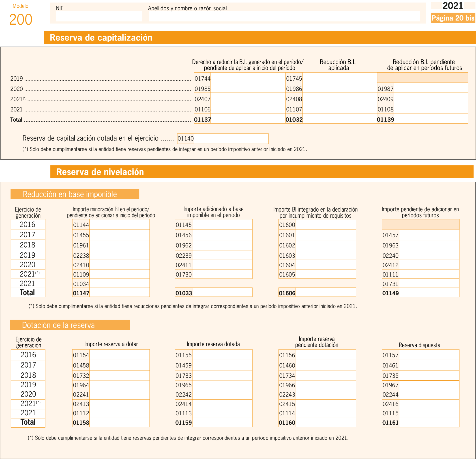
Task: Select field 02408 in the 2021(*) row
Action: pos(339,98)
